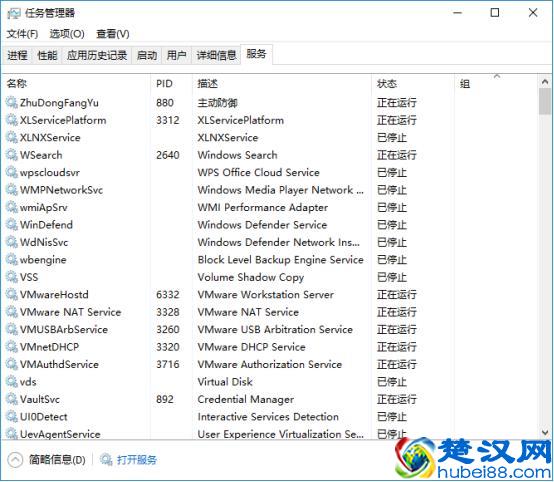
Task: Switch to the 性能 tab
Action: coord(47,55)
